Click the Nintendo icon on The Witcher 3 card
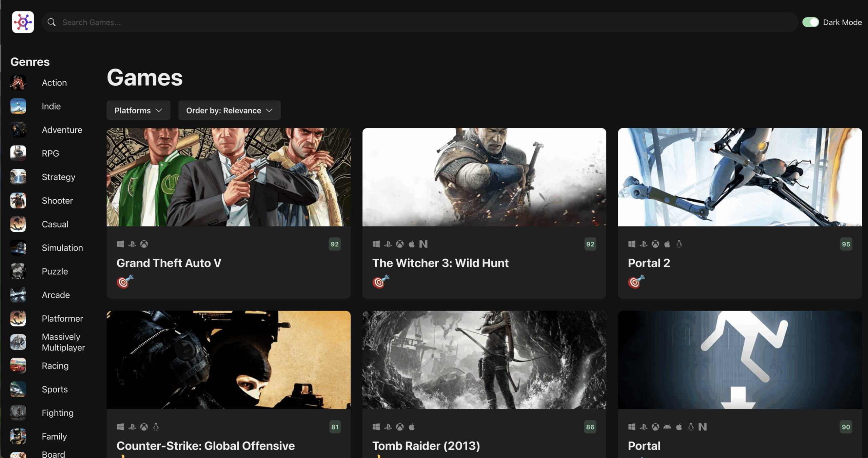The height and width of the screenshot is (458, 868). pyautogui.click(x=423, y=244)
